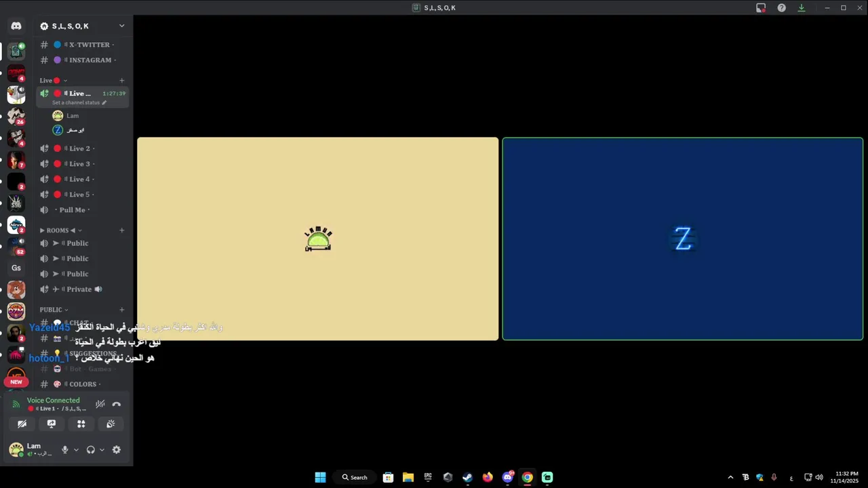Open microphone input options chevron
This screenshot has height=488, width=868.
[76, 449]
